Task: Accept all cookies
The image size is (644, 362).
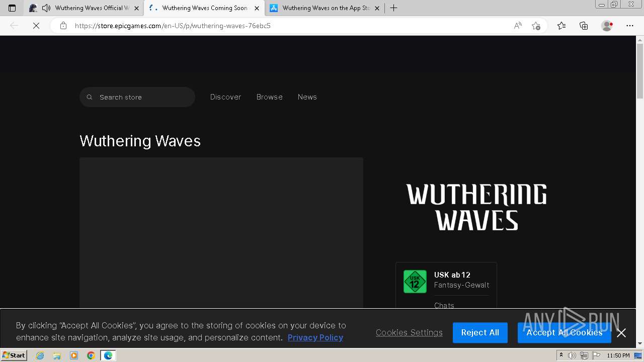Action: [x=565, y=332]
